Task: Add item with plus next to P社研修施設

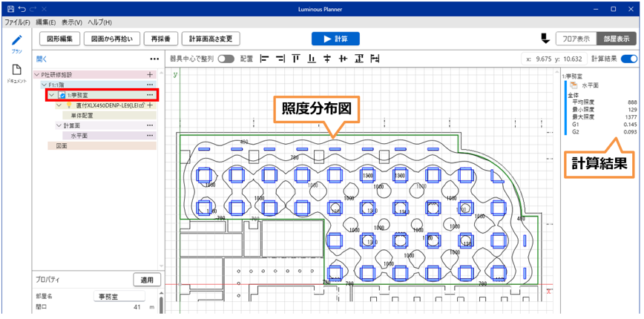Action: click(x=150, y=75)
